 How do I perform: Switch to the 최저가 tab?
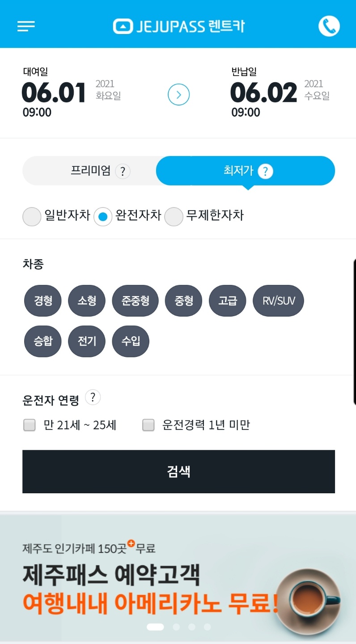246,171
